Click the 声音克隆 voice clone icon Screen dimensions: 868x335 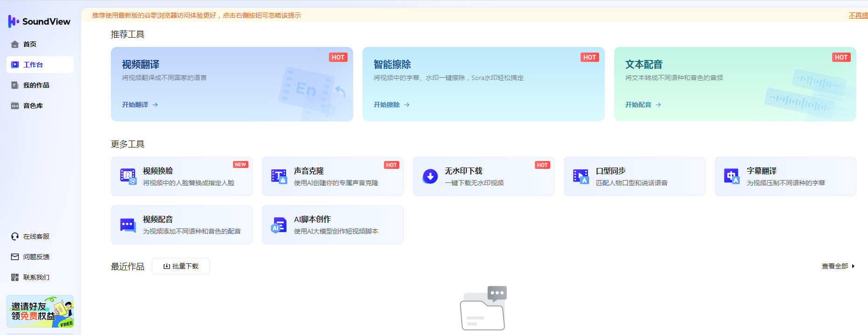pyautogui.click(x=279, y=176)
